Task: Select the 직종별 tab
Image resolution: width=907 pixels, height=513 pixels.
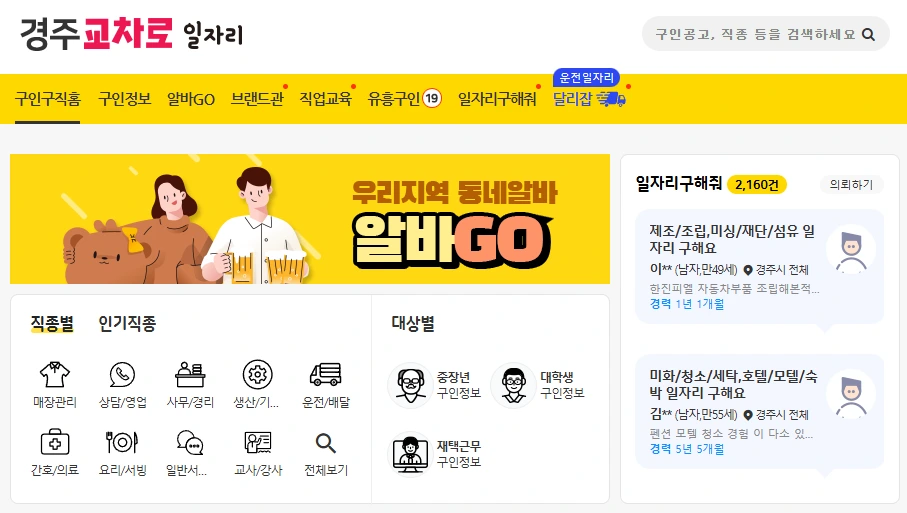Action: pyautogui.click(x=52, y=323)
